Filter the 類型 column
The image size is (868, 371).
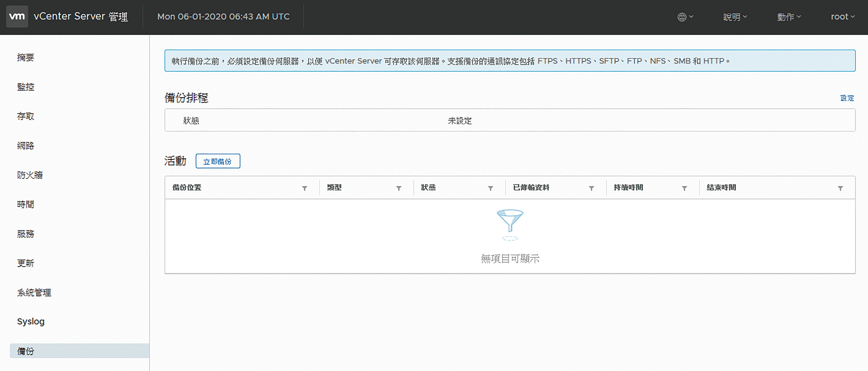[399, 188]
